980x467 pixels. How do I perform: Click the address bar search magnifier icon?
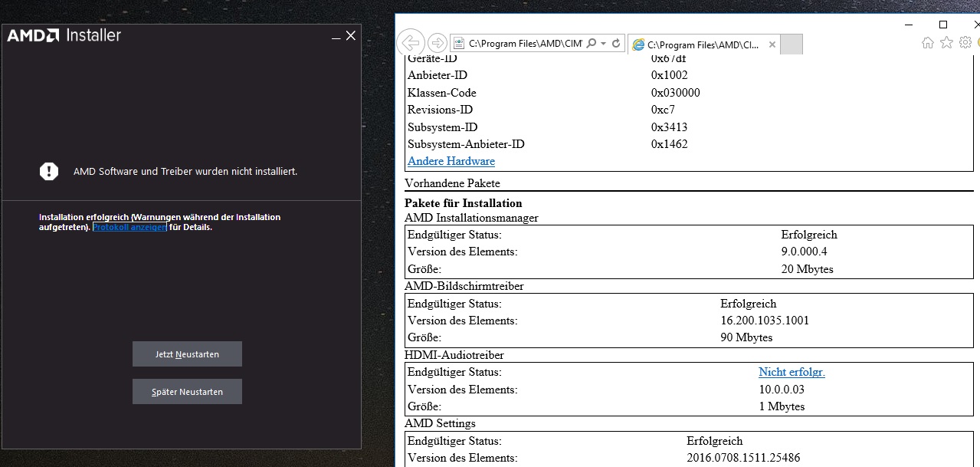pyautogui.click(x=591, y=44)
